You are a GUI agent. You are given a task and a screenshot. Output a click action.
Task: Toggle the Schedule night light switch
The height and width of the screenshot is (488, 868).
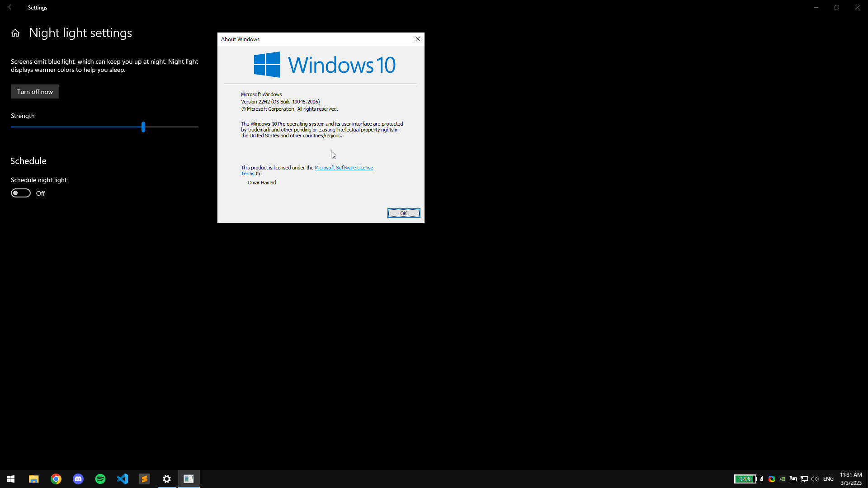[x=21, y=193]
